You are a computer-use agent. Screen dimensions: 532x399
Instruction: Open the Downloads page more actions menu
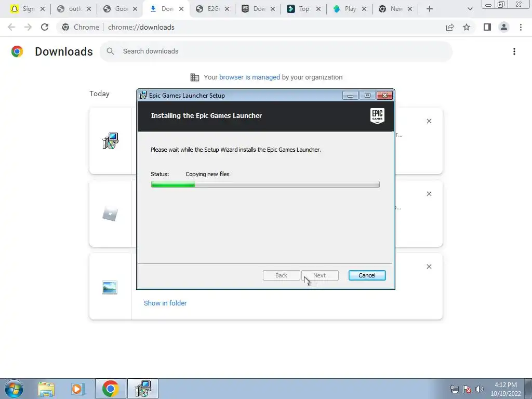(x=514, y=51)
